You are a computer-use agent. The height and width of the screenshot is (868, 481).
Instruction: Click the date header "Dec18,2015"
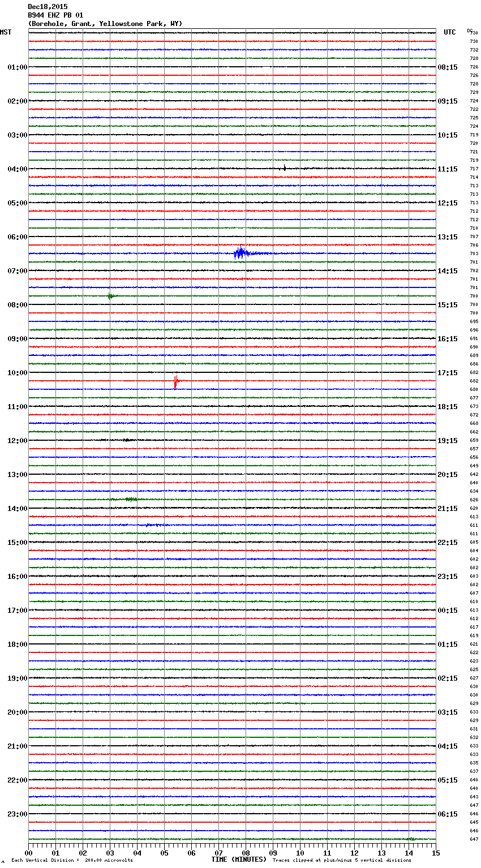[x=48, y=7]
